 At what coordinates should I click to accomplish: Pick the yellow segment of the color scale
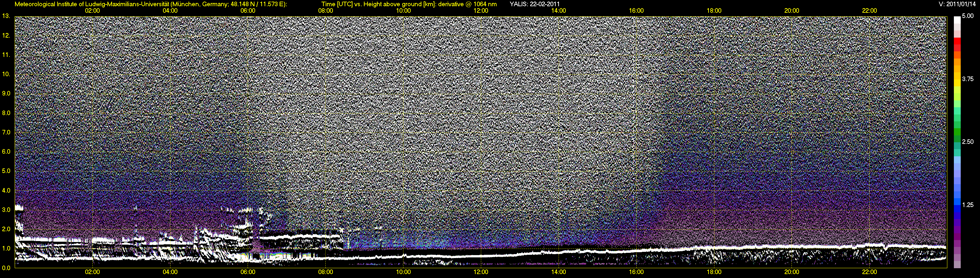[957, 83]
